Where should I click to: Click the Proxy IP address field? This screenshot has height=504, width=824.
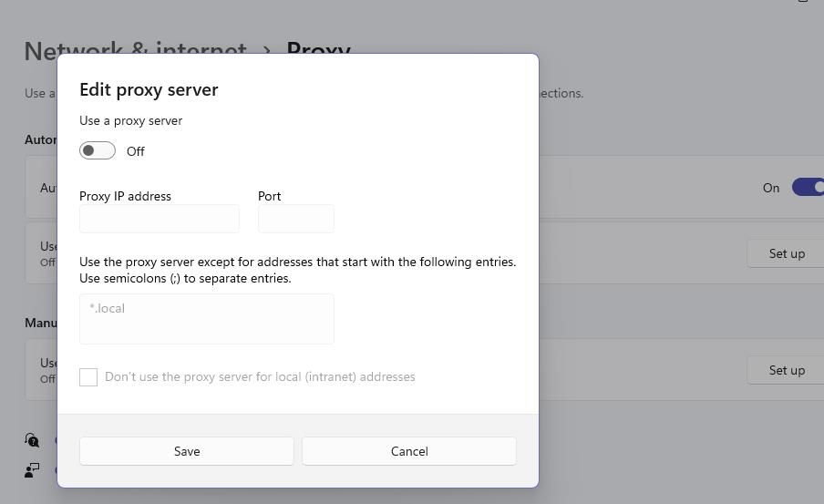click(x=160, y=219)
